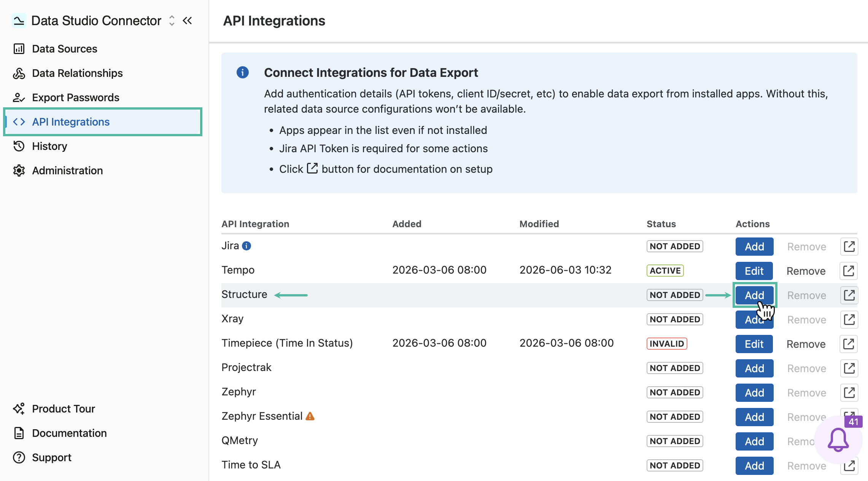Open Projectrak setup documentation link icon

(849, 368)
